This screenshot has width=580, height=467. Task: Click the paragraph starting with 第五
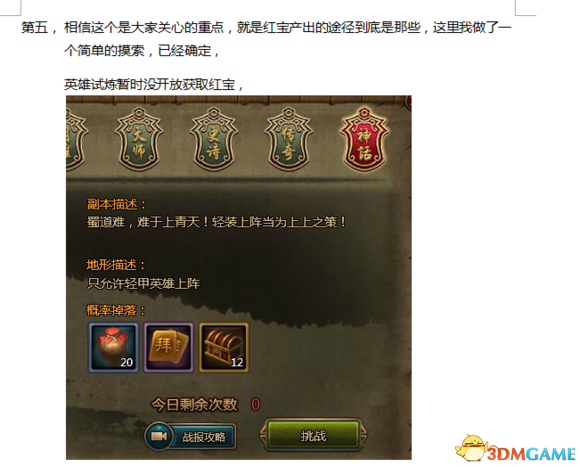click(x=266, y=38)
